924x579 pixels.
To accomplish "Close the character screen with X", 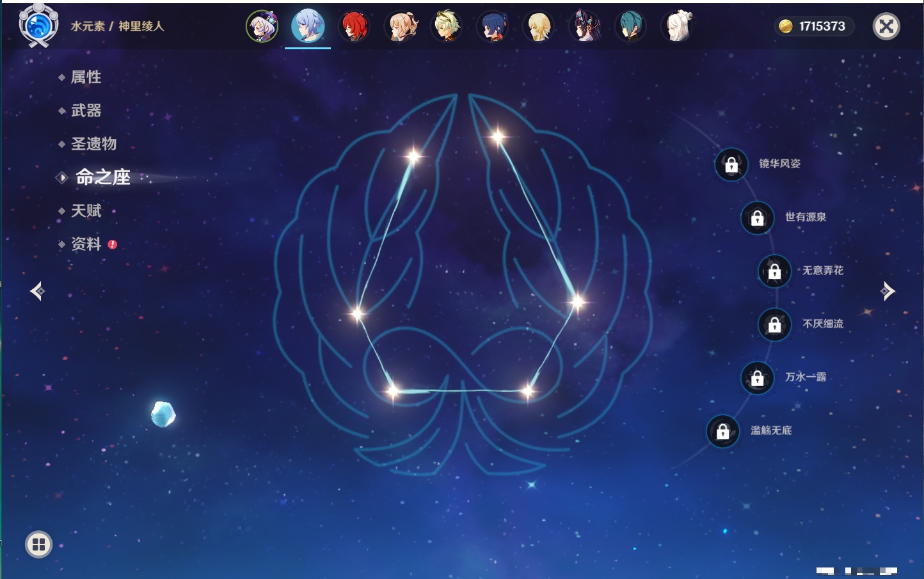I will coord(886,26).
